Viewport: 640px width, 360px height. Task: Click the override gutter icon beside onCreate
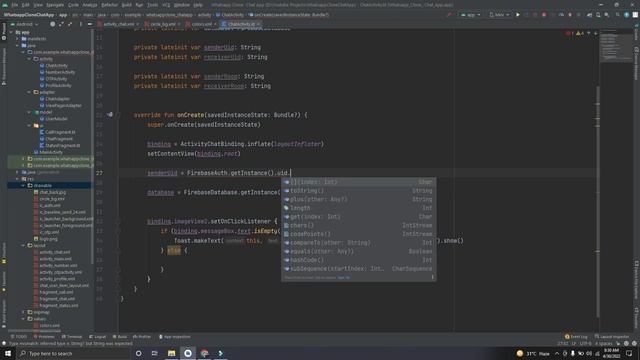(x=110, y=115)
